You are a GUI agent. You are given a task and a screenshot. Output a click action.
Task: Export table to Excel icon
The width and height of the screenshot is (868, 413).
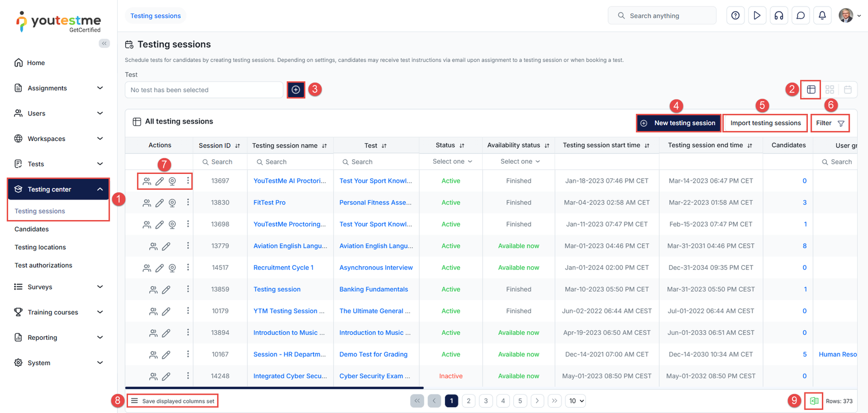click(x=814, y=401)
